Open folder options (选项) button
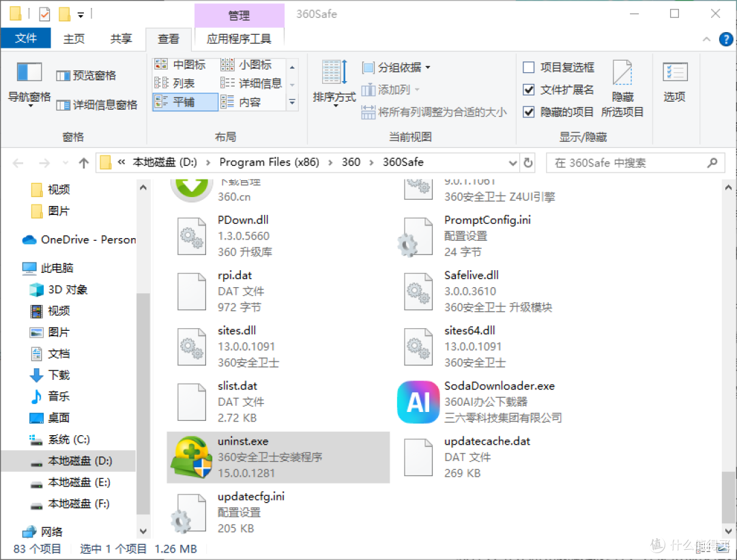Image resolution: width=737 pixels, height=560 pixels. 674,83
